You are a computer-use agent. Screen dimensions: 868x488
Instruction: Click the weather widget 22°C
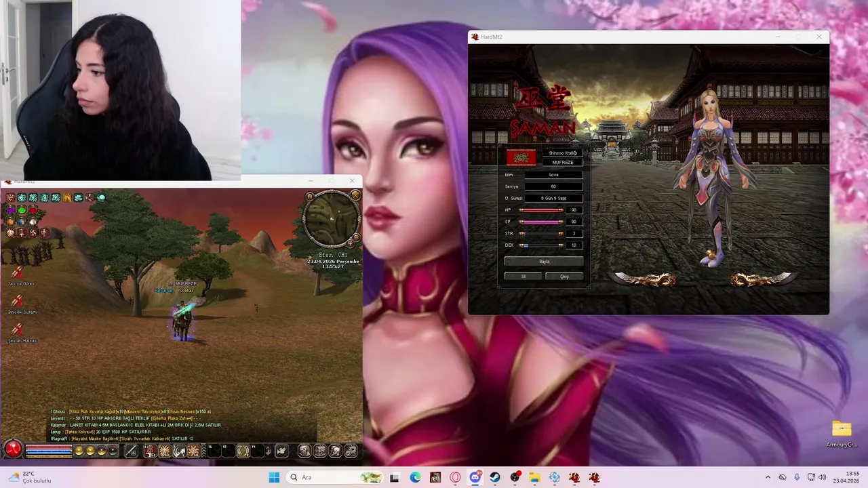click(x=30, y=477)
